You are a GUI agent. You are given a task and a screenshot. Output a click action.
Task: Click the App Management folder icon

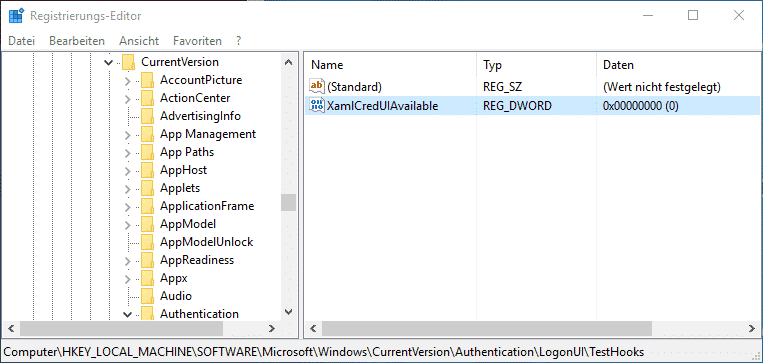[x=147, y=134]
